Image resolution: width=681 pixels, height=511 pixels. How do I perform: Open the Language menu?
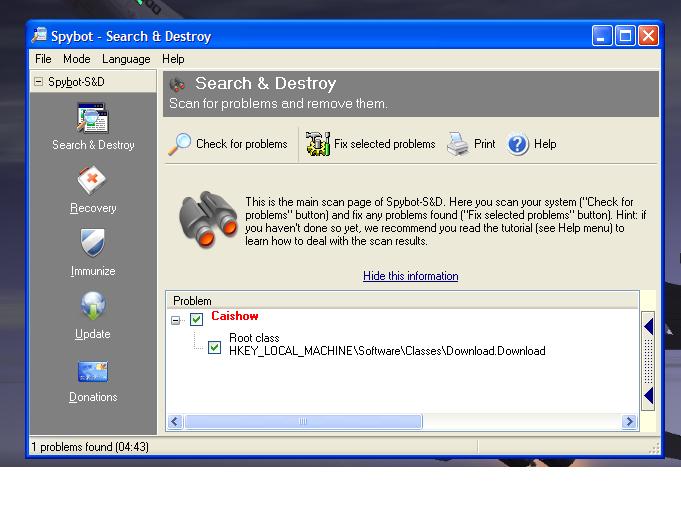[126, 59]
